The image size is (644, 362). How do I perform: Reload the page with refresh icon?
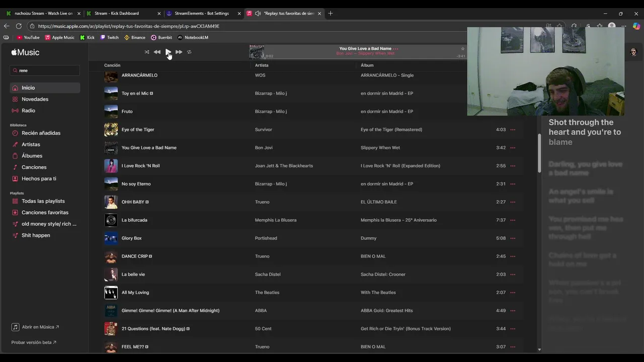click(19, 26)
